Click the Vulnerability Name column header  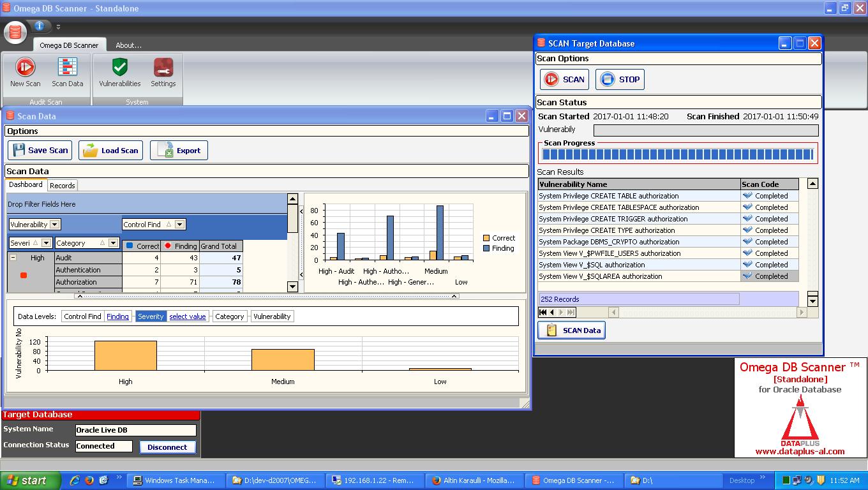tap(640, 184)
